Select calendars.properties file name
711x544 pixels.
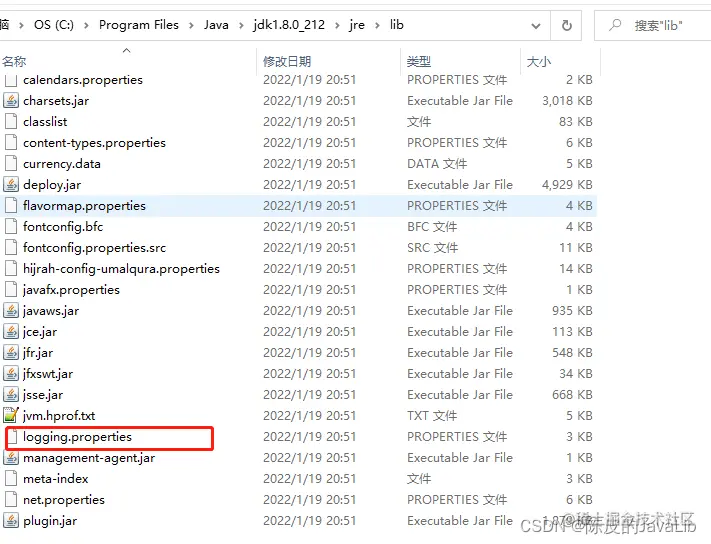[x=83, y=79]
